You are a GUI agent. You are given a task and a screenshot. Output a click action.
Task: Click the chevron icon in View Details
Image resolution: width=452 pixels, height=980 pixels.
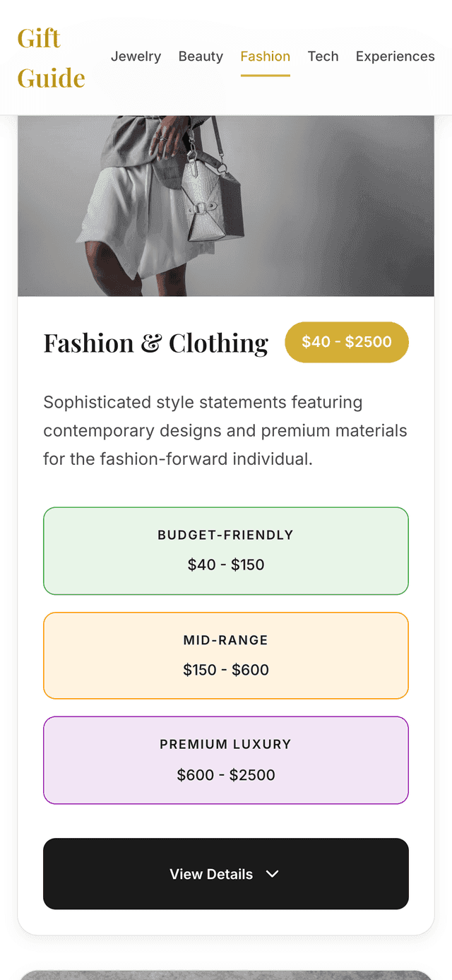click(273, 874)
